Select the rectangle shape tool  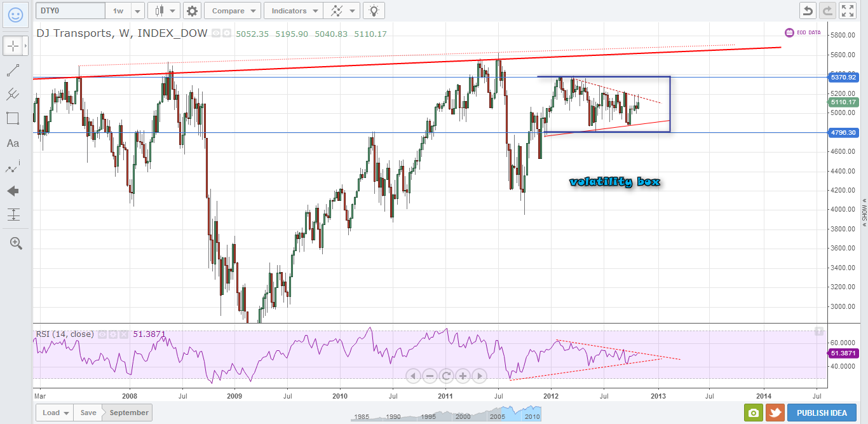pyautogui.click(x=13, y=118)
